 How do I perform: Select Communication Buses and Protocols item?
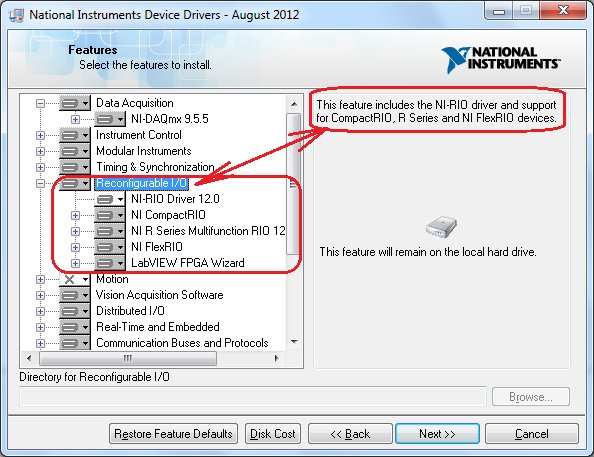(x=182, y=343)
